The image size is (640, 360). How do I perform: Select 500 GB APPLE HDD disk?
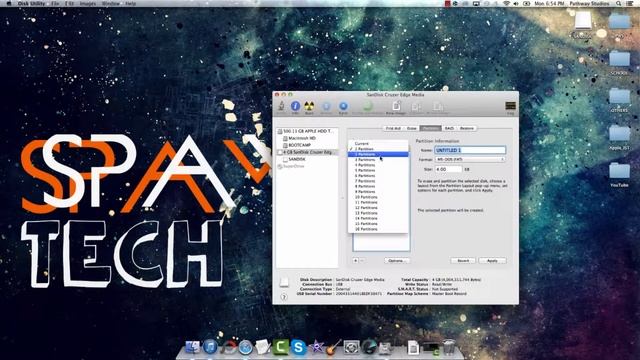307,131
